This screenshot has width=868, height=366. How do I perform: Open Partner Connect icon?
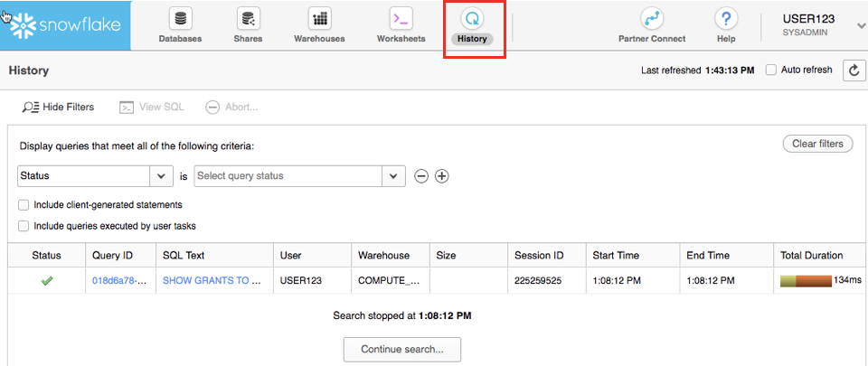pos(652,19)
